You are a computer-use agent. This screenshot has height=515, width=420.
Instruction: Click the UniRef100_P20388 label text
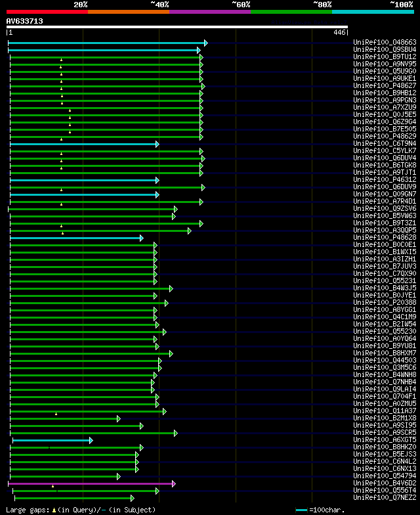pyautogui.click(x=385, y=302)
